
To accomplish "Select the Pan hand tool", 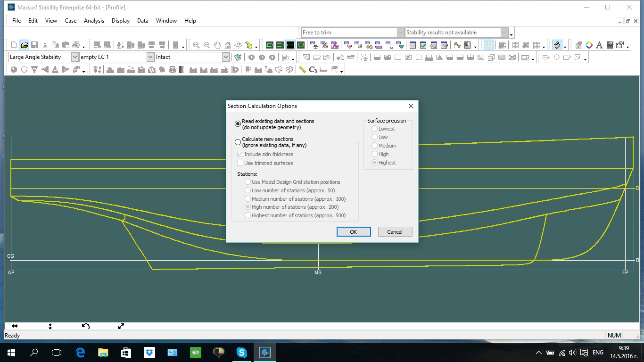I will point(217,45).
